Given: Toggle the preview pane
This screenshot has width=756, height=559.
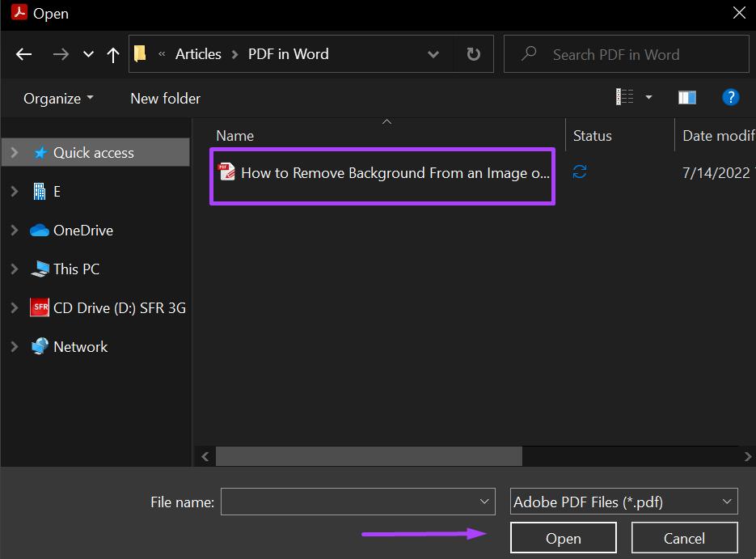Looking at the screenshot, I should (686, 97).
